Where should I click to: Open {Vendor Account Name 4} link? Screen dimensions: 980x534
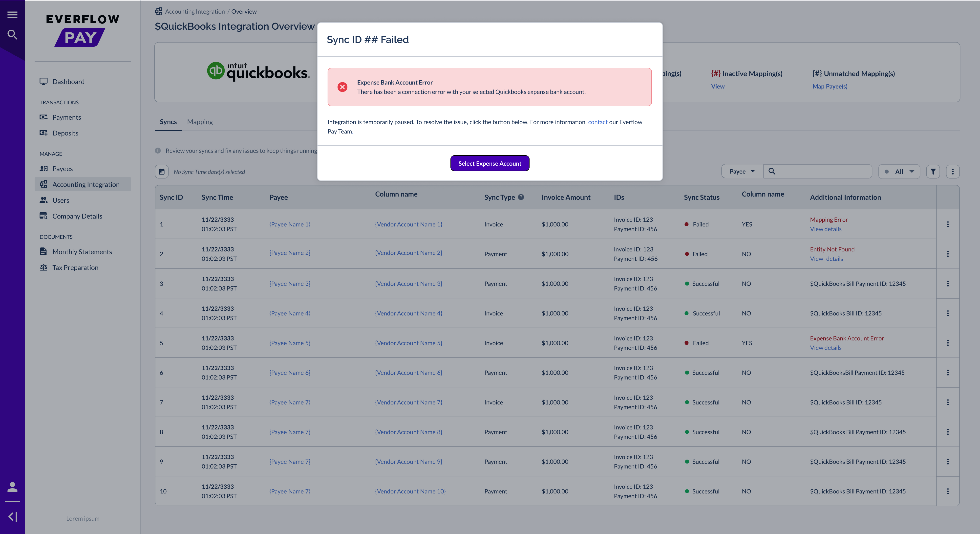pyautogui.click(x=409, y=313)
